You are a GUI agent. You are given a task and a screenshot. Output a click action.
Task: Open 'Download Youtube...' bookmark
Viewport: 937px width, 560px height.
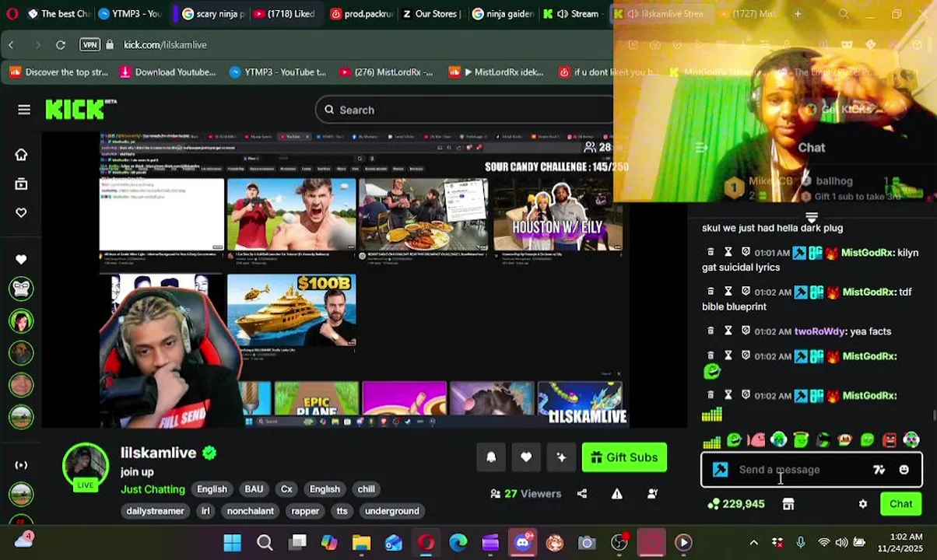tap(167, 72)
